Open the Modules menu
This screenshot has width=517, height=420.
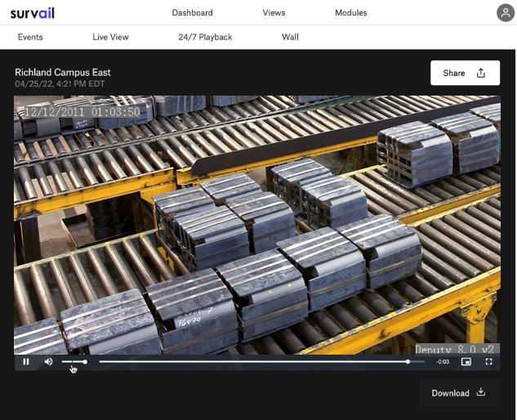pyautogui.click(x=351, y=12)
